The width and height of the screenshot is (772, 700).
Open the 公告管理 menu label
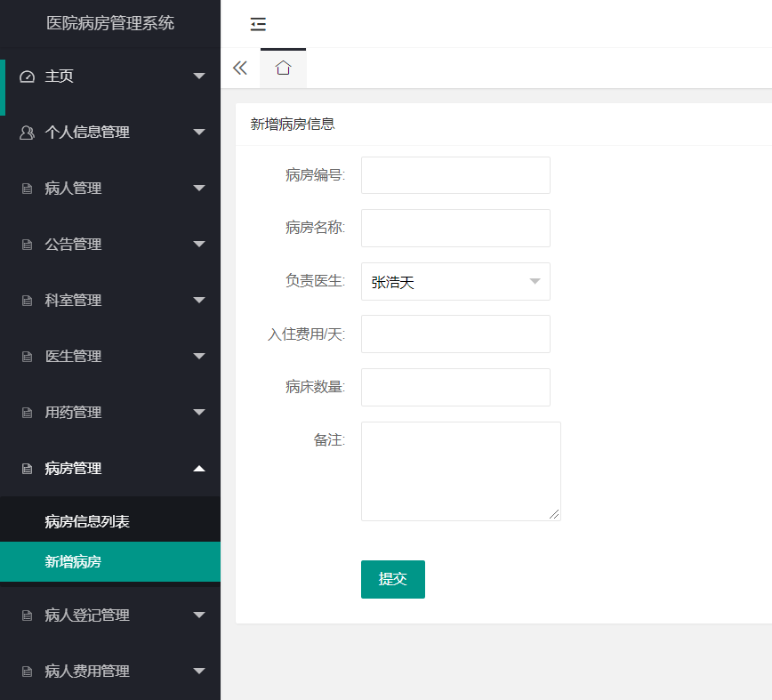[x=73, y=245]
